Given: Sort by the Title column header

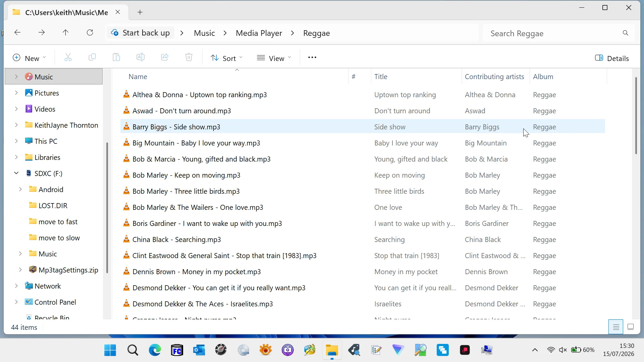Looking at the screenshot, I should tap(416, 77).
